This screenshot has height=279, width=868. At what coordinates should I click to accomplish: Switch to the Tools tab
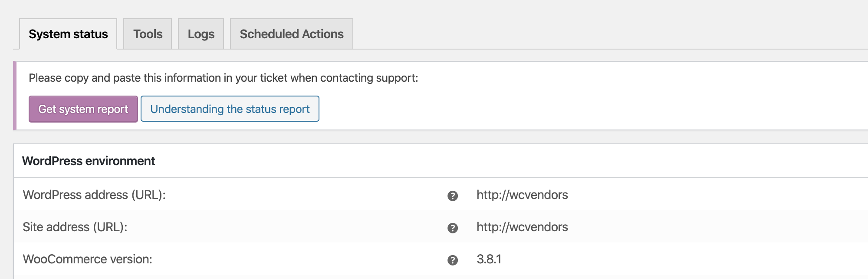click(x=148, y=34)
